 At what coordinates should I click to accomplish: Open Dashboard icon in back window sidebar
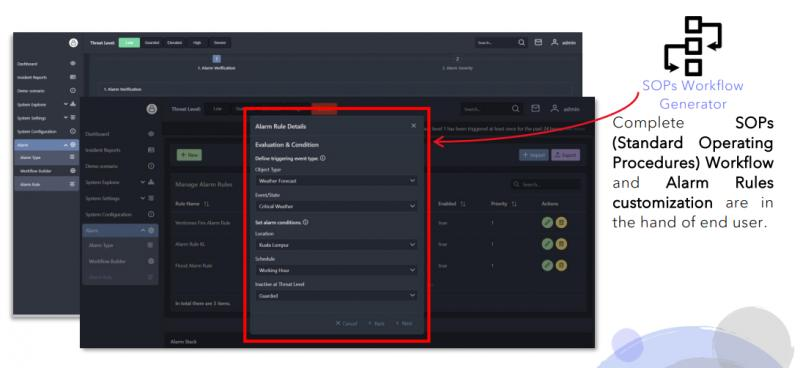[73, 64]
